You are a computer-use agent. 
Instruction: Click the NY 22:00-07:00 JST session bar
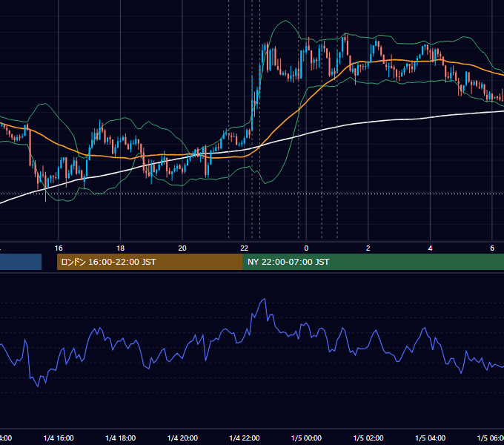pos(373,262)
